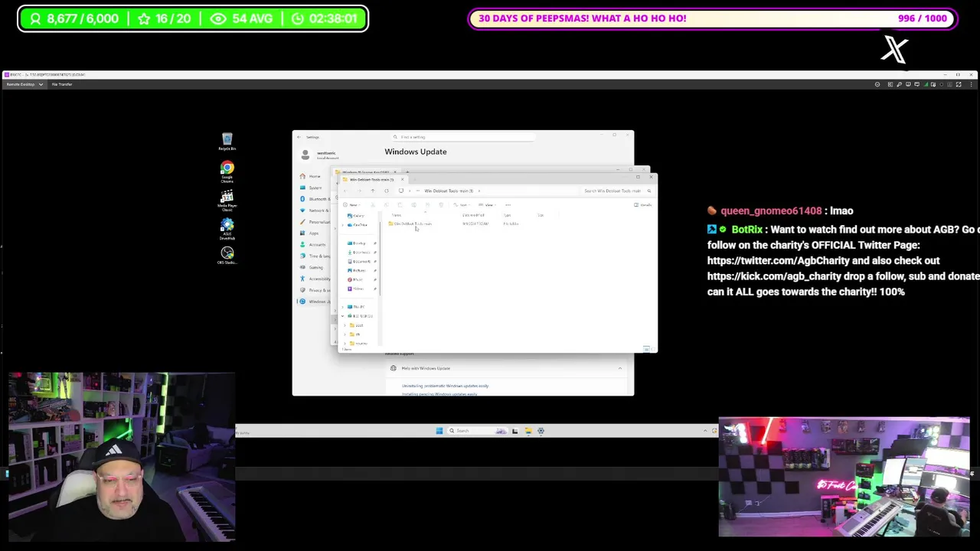Open Accounts in Settings sidebar
The width and height of the screenshot is (980, 551).
click(312, 244)
